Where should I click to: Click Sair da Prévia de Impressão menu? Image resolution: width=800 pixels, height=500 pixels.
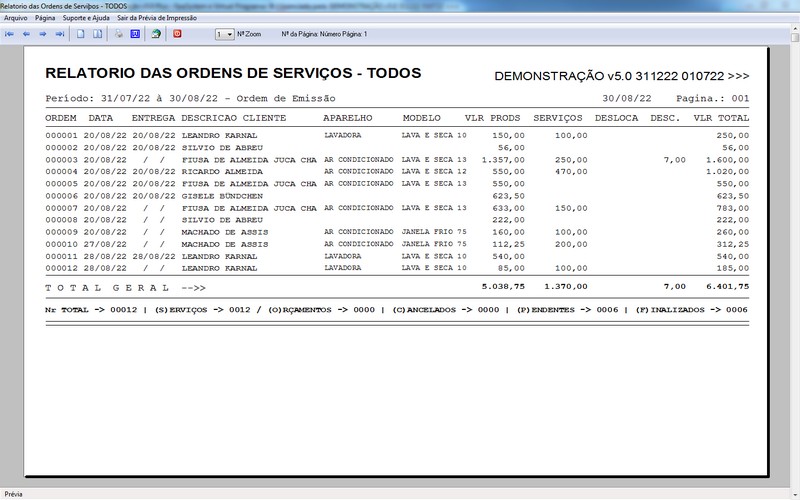tap(157, 18)
